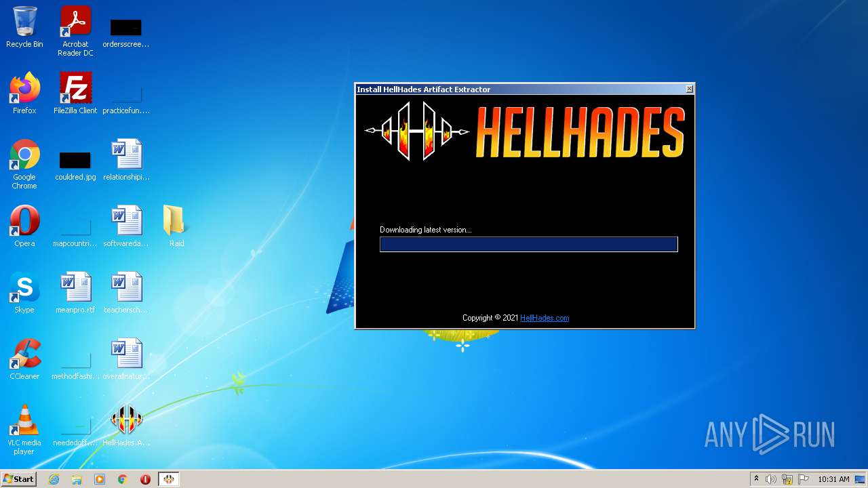The height and width of the screenshot is (488, 868).
Task: Open the HellHades.com link
Action: 545,318
